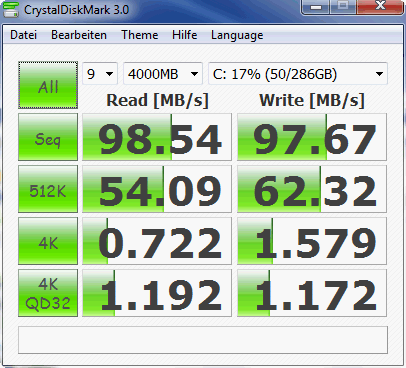Open the drive selector C: 17% dropdown
The height and width of the screenshot is (368, 406).
(298, 74)
